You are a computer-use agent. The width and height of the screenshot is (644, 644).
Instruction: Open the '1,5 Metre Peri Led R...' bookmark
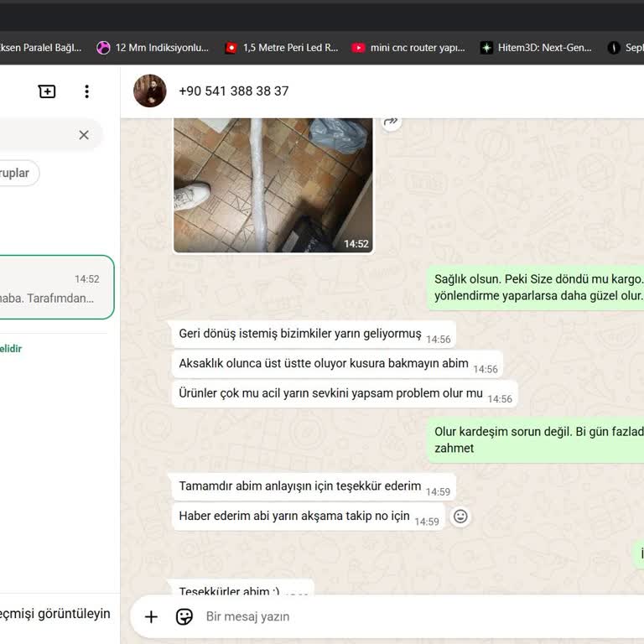pos(282,48)
